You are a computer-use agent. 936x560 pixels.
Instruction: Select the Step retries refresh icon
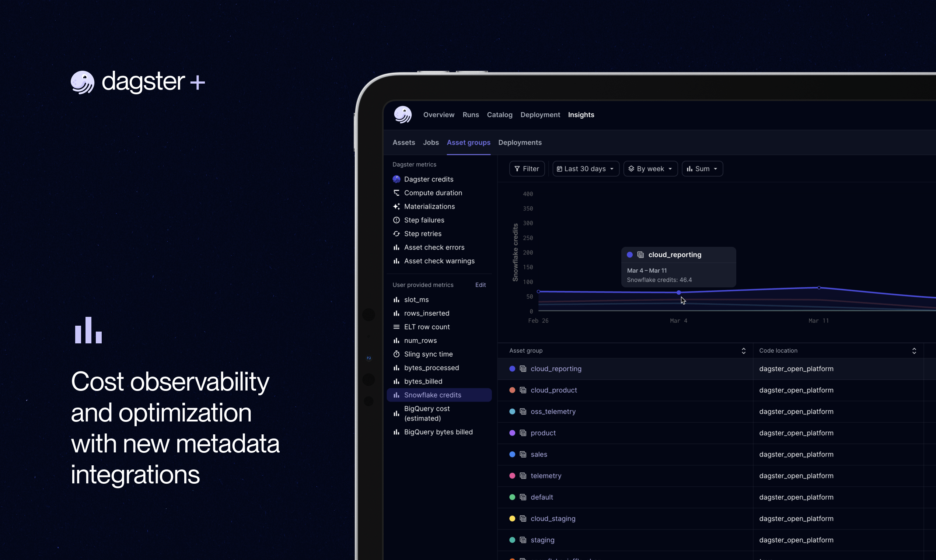(x=396, y=234)
